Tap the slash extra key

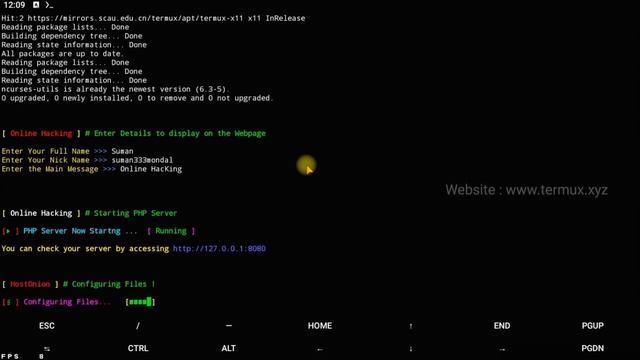coord(138,326)
